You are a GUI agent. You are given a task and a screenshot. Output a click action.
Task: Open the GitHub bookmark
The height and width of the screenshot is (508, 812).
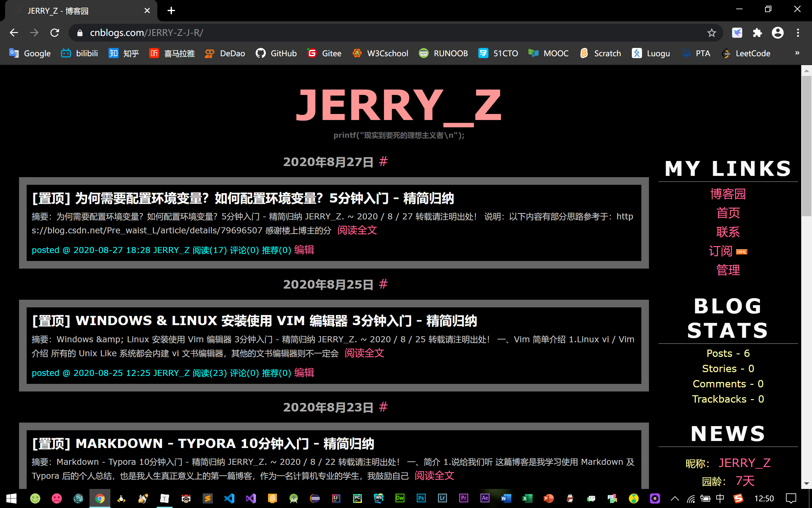(x=276, y=53)
